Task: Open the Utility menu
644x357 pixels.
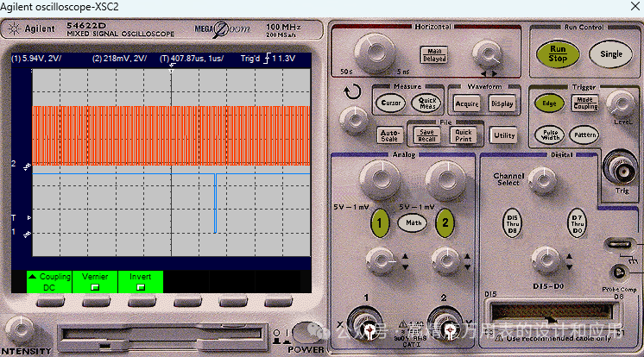Action: point(504,135)
